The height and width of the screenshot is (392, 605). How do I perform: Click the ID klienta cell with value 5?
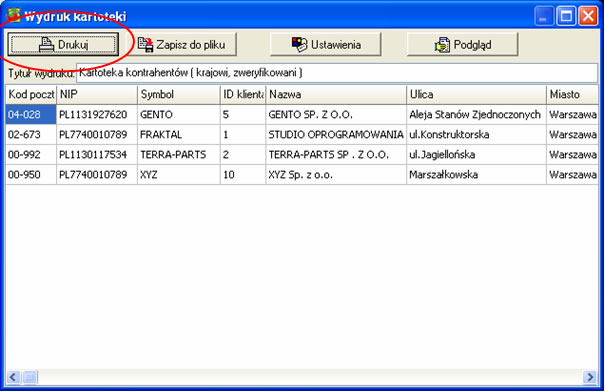243,115
